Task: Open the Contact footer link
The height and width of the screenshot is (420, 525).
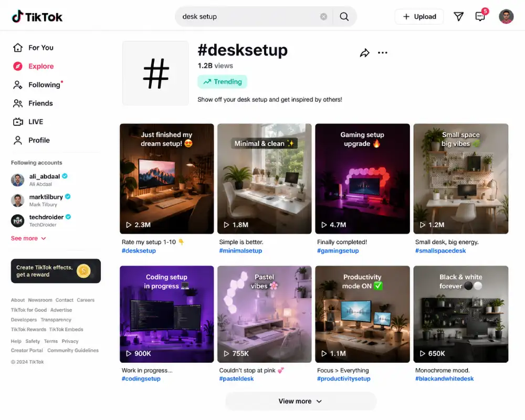Action: click(64, 300)
